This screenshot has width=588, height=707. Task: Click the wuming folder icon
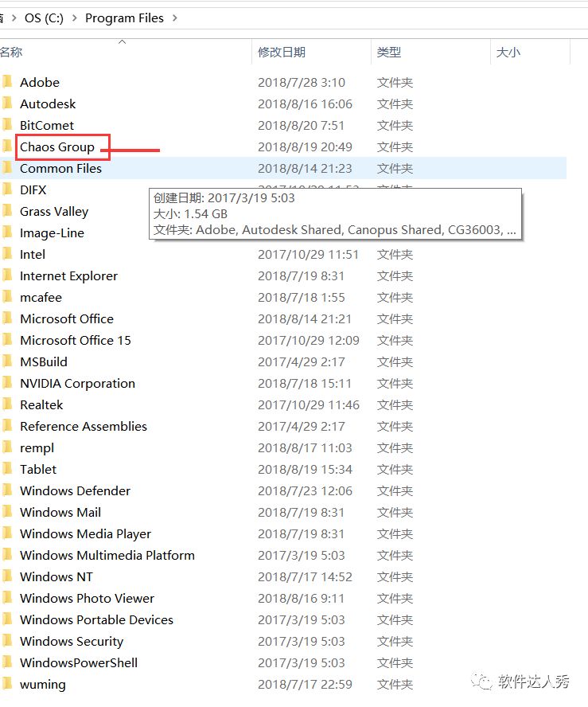(x=6, y=684)
